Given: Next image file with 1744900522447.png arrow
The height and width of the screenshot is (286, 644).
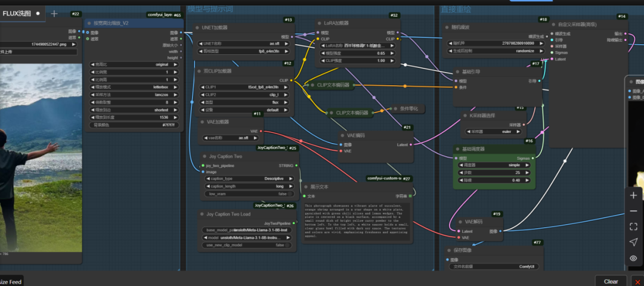Looking at the screenshot, I should 75,44.
